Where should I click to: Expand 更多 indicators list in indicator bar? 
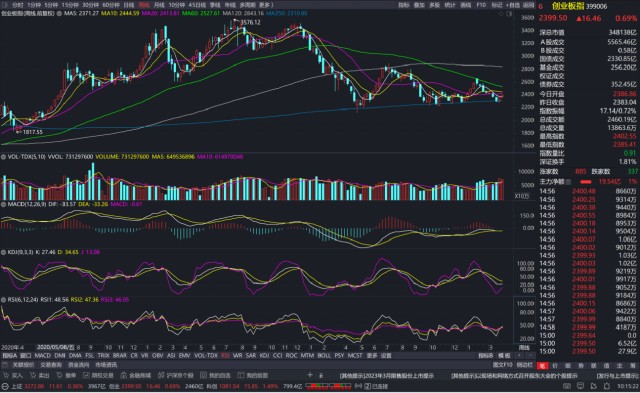click(371, 355)
